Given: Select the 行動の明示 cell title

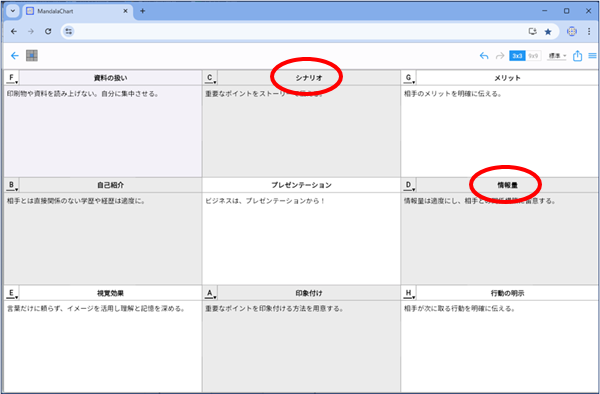Looking at the screenshot, I should (x=507, y=293).
